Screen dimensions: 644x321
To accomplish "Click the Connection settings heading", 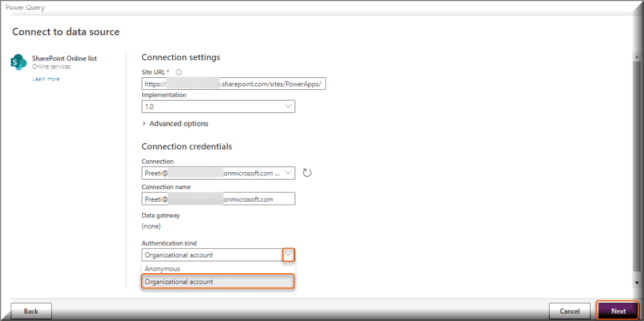I will [180, 57].
